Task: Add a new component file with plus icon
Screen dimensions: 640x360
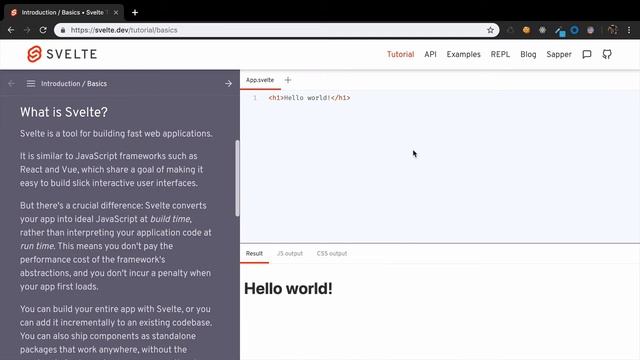Action: coord(288,80)
